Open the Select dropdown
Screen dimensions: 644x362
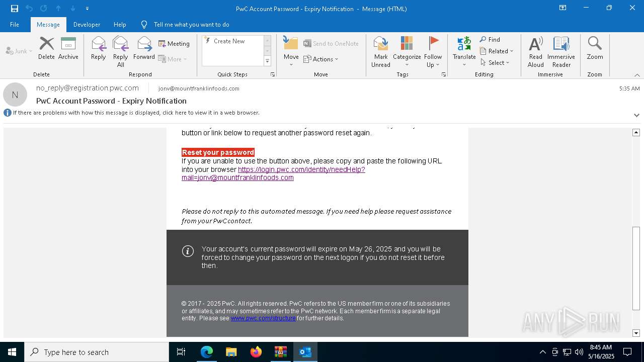point(495,63)
